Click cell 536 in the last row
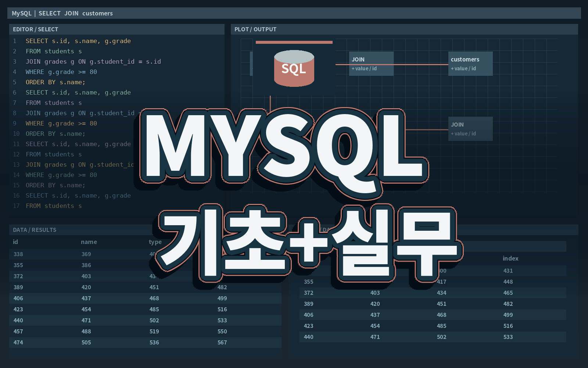This screenshot has width=588, height=368. coord(154,342)
